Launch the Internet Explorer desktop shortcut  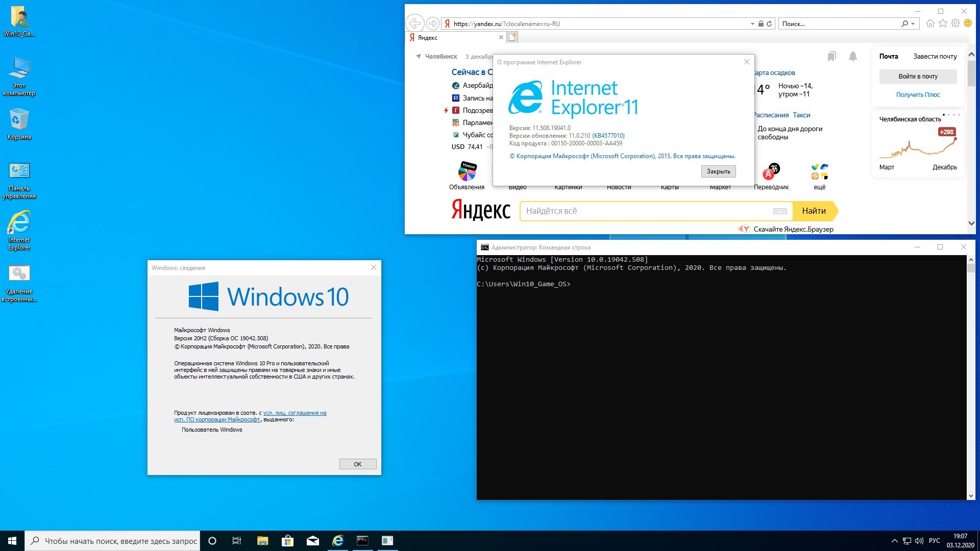click(x=19, y=231)
